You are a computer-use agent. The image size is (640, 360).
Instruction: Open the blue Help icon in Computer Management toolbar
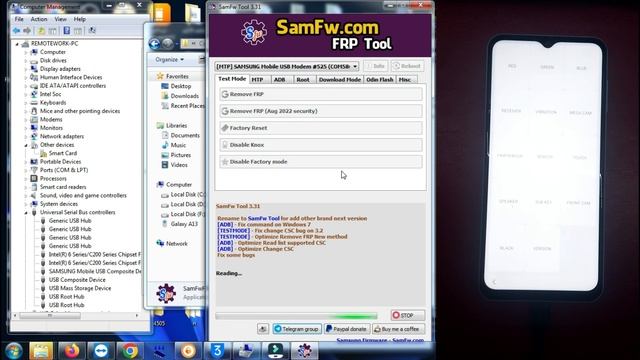click(67, 31)
